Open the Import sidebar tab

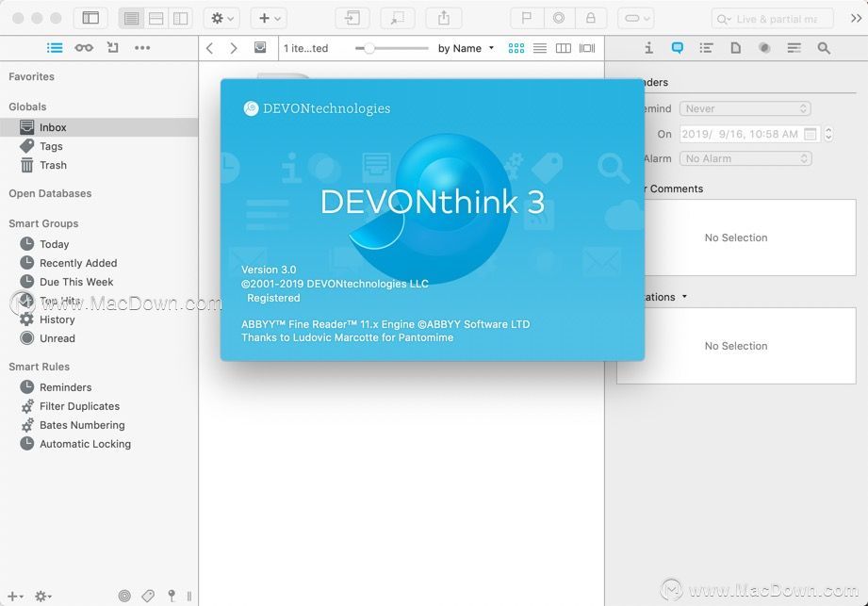pos(113,48)
